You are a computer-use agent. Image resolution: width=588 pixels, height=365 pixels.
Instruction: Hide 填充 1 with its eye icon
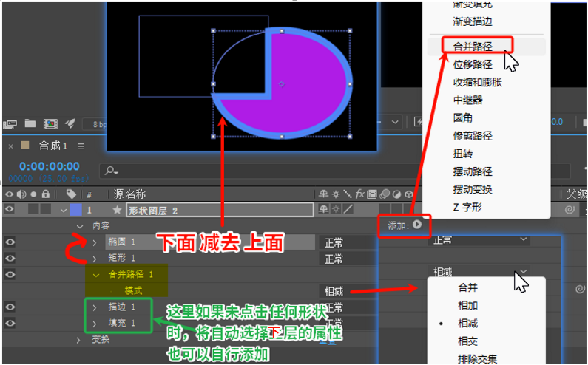click(10, 323)
